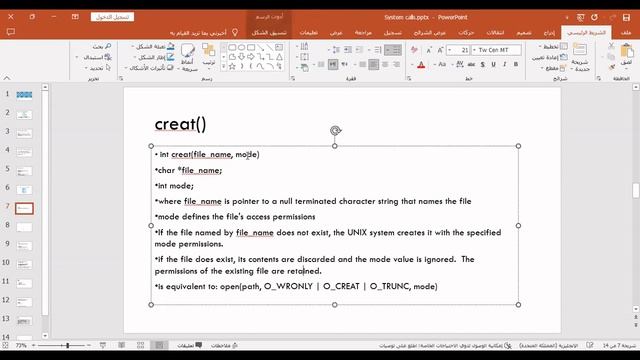
Task: Pick the star shape in shapes gallery
Action: pos(232,66)
